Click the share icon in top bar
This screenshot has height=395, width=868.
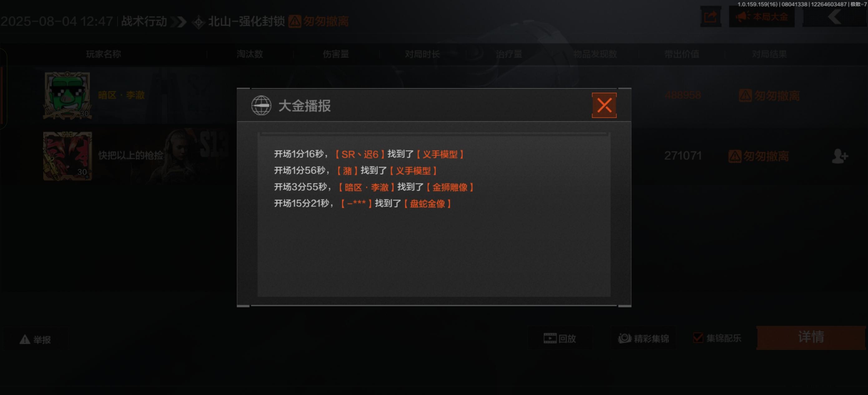click(x=711, y=17)
